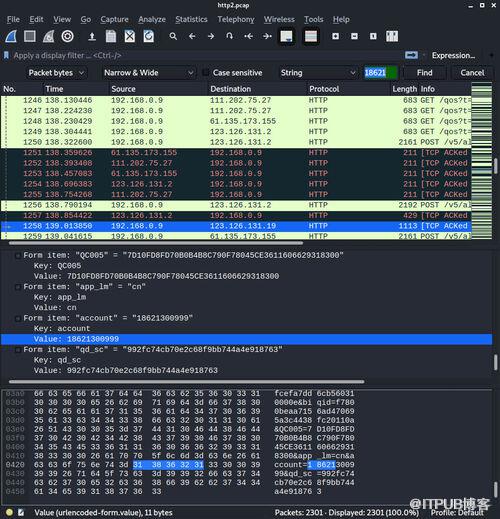500x519 pixels.
Task: Click Profile: Default in status bar
Action: tap(457, 512)
